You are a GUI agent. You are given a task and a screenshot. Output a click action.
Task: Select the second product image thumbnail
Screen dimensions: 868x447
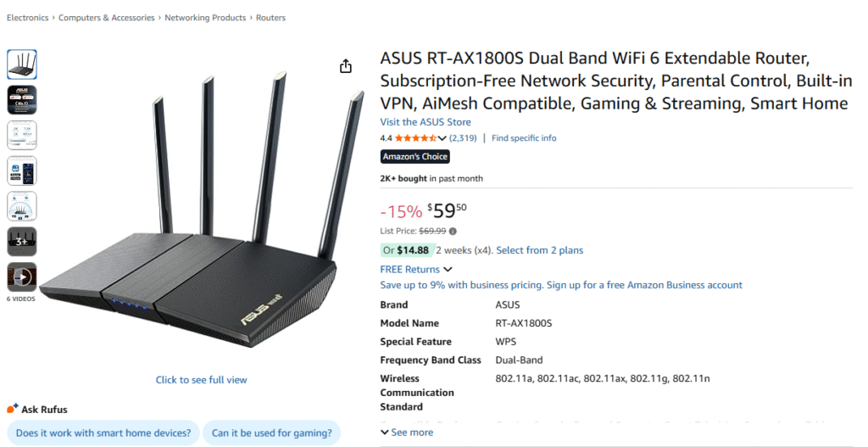pos(22,99)
